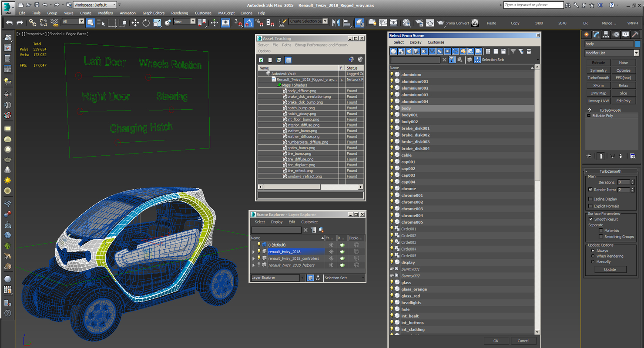This screenshot has height=348, width=644.
Task: Select the Select and Link chain tool
Action: [x=33, y=23]
